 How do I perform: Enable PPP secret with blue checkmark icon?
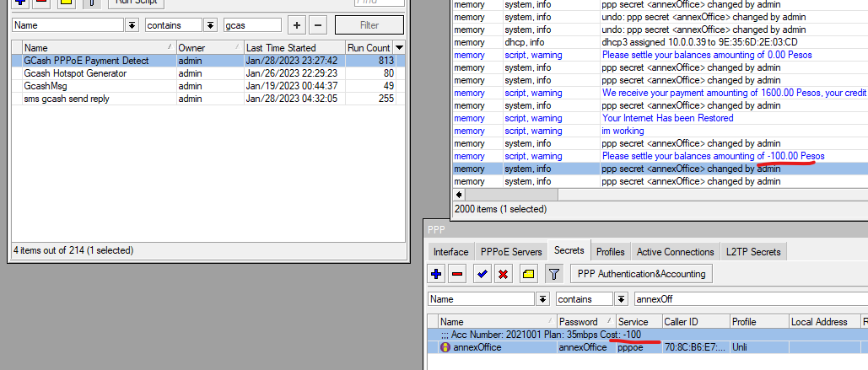[482, 274]
